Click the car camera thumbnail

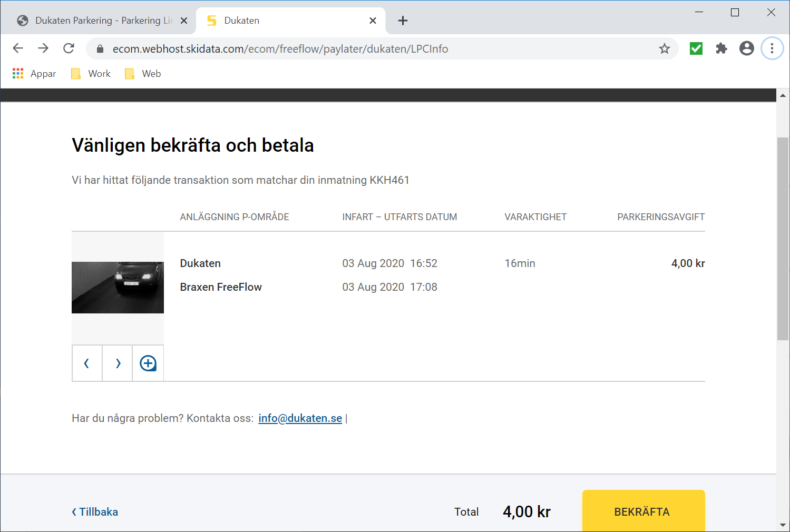tap(118, 288)
